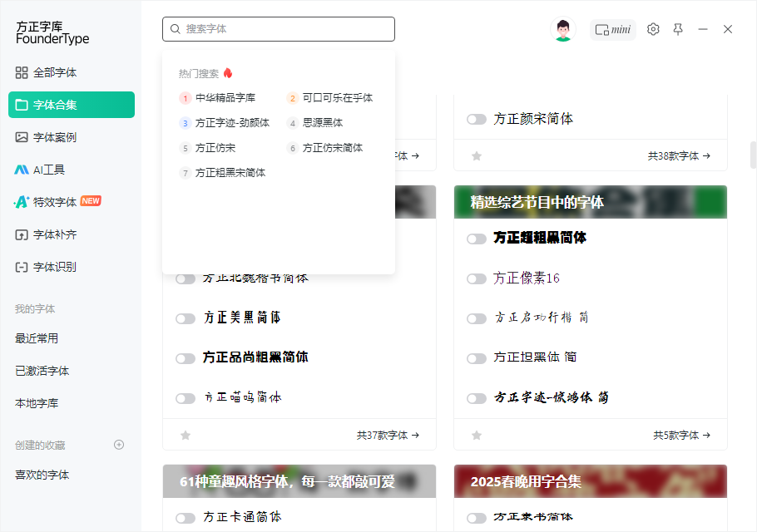Click the 字体合集 folder icon
Screen dimensions: 757x532
[22, 105]
